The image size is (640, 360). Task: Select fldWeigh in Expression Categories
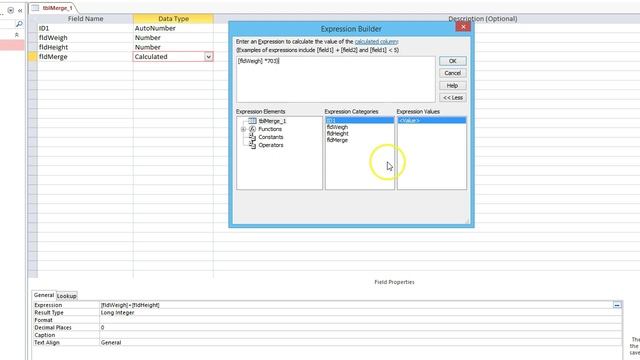pyautogui.click(x=337, y=127)
